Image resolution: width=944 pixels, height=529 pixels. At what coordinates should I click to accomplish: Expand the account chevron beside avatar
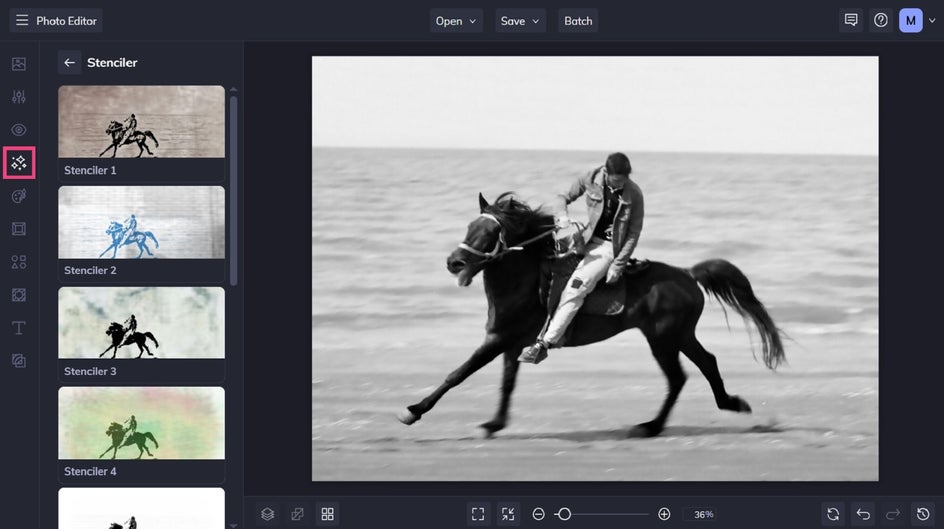(932, 20)
